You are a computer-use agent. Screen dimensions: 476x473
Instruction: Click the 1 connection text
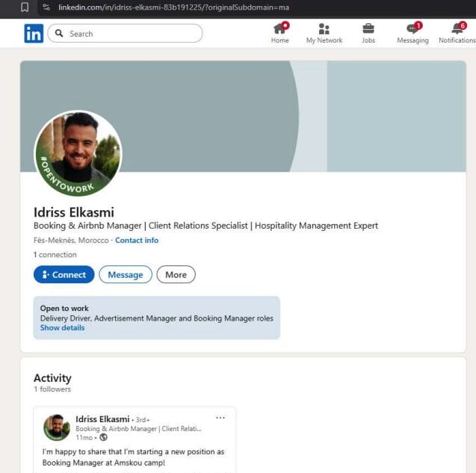click(x=55, y=255)
